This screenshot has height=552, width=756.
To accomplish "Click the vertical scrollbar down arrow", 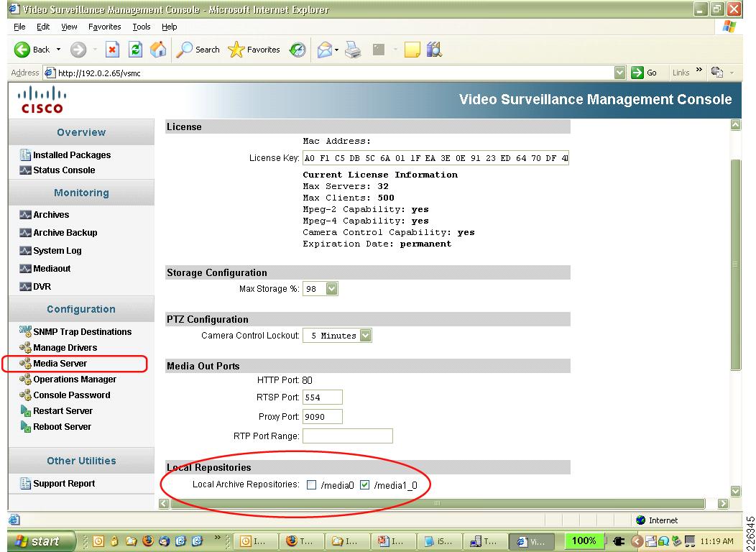I will pyautogui.click(x=736, y=491).
